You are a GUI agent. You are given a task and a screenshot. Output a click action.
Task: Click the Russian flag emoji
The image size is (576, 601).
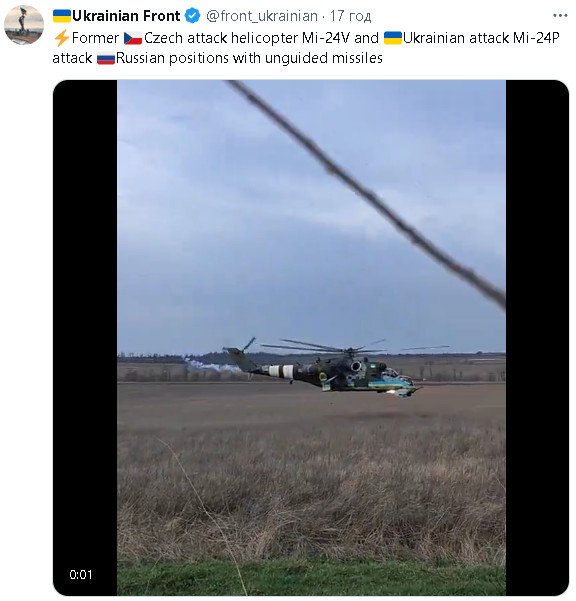(106, 59)
